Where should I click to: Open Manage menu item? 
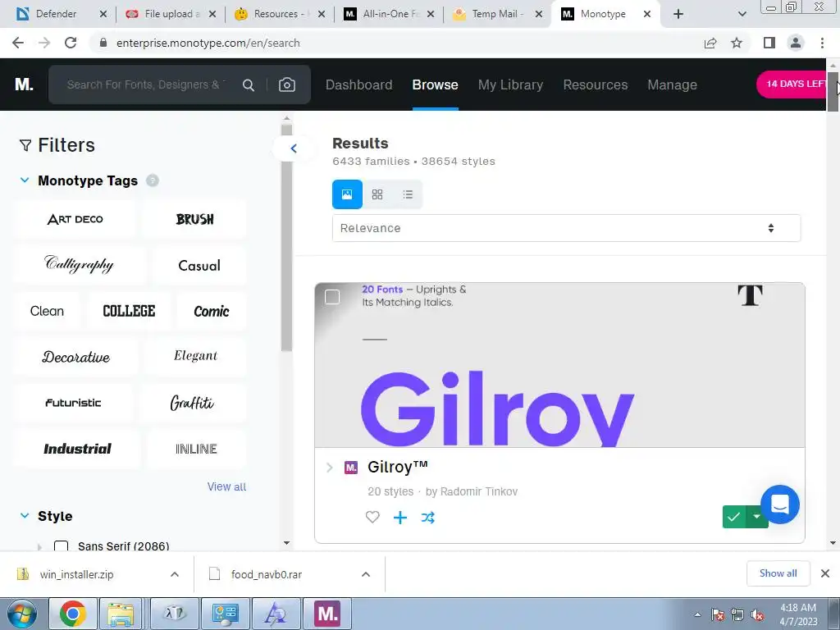point(673,84)
